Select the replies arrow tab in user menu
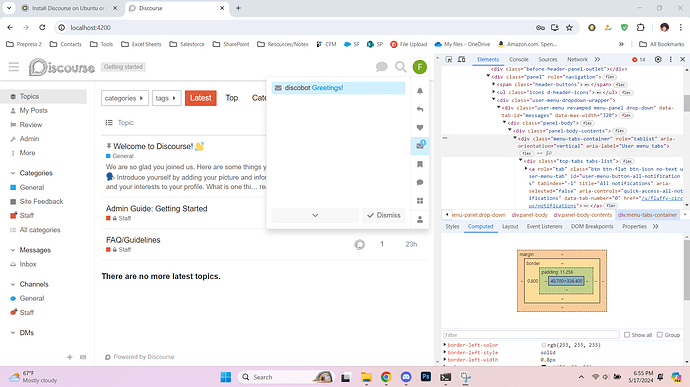This screenshot has width=690, height=387. pos(420,109)
